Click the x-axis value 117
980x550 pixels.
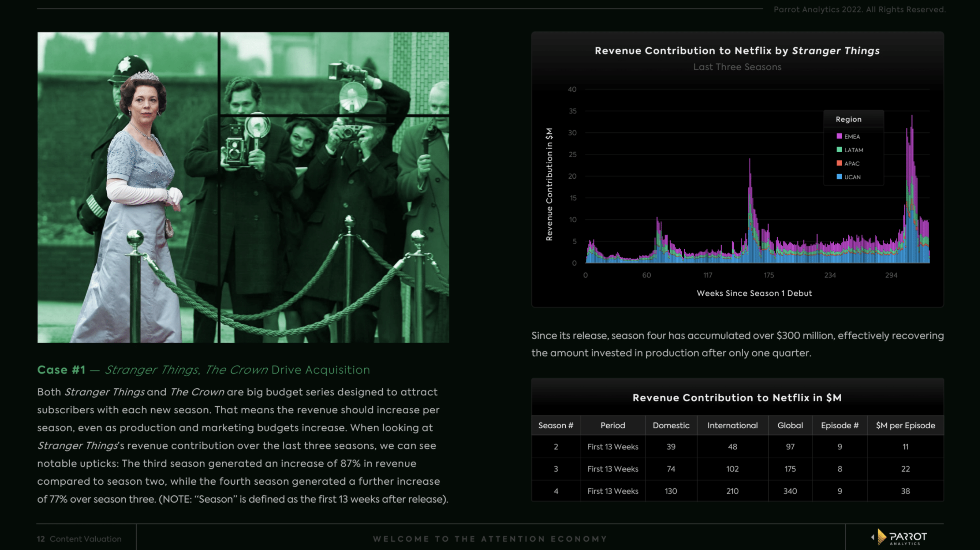point(707,275)
